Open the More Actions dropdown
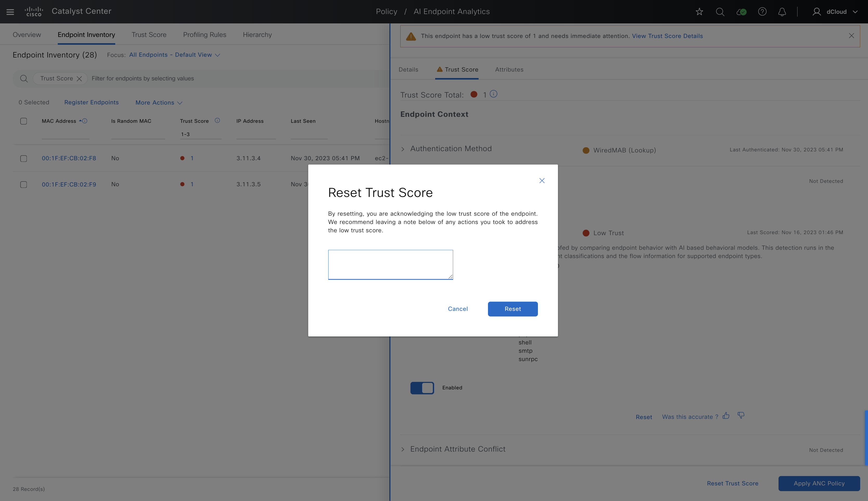 pos(159,102)
